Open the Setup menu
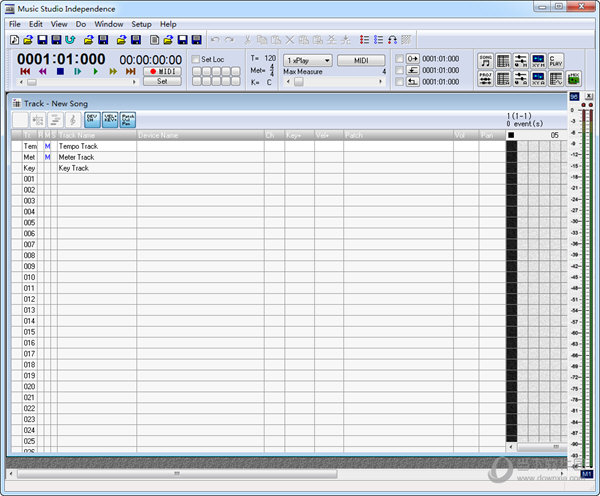 pyautogui.click(x=142, y=24)
